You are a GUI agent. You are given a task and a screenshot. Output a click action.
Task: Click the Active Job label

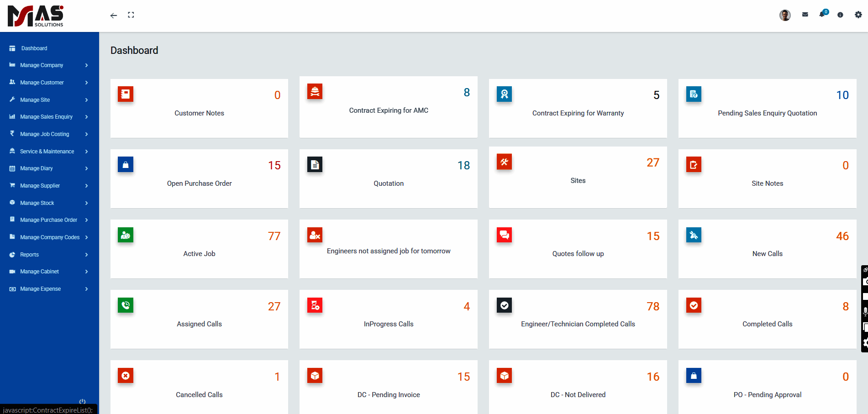click(x=200, y=254)
